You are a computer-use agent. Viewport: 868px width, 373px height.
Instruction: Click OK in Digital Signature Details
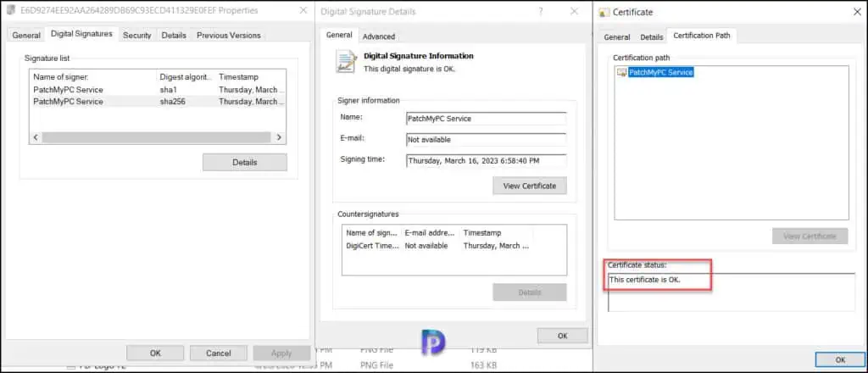(x=563, y=336)
